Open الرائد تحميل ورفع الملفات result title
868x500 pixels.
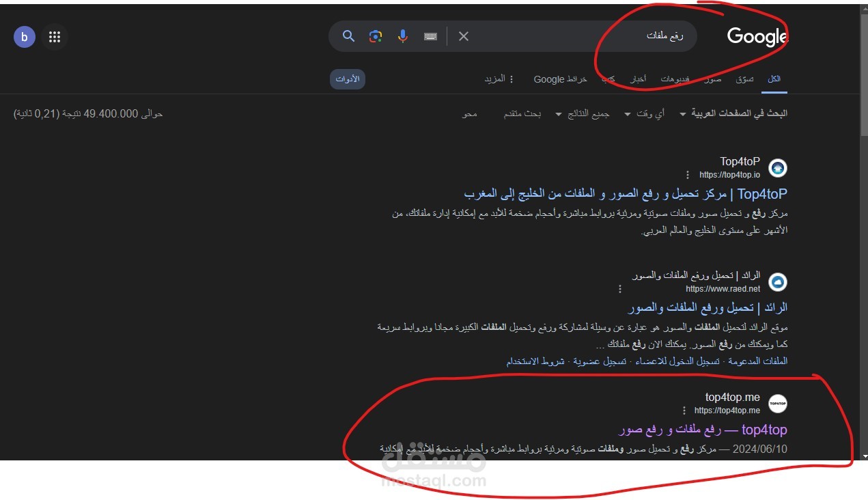click(708, 308)
